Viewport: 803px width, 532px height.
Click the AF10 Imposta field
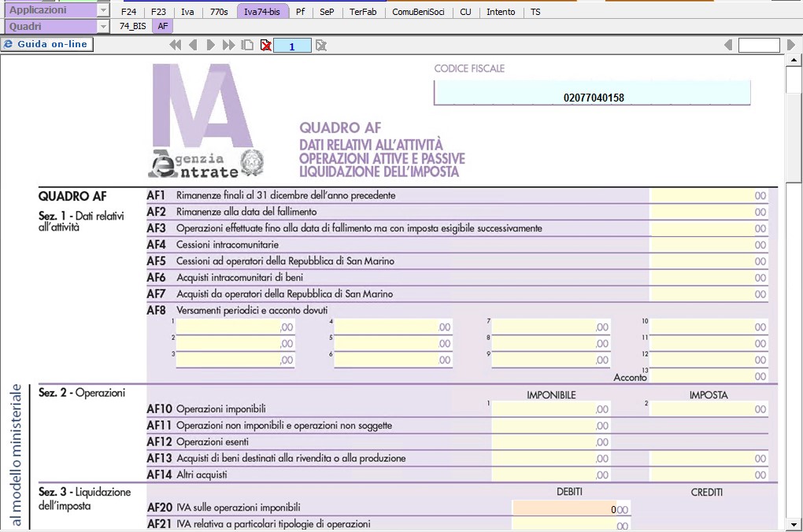(709, 408)
